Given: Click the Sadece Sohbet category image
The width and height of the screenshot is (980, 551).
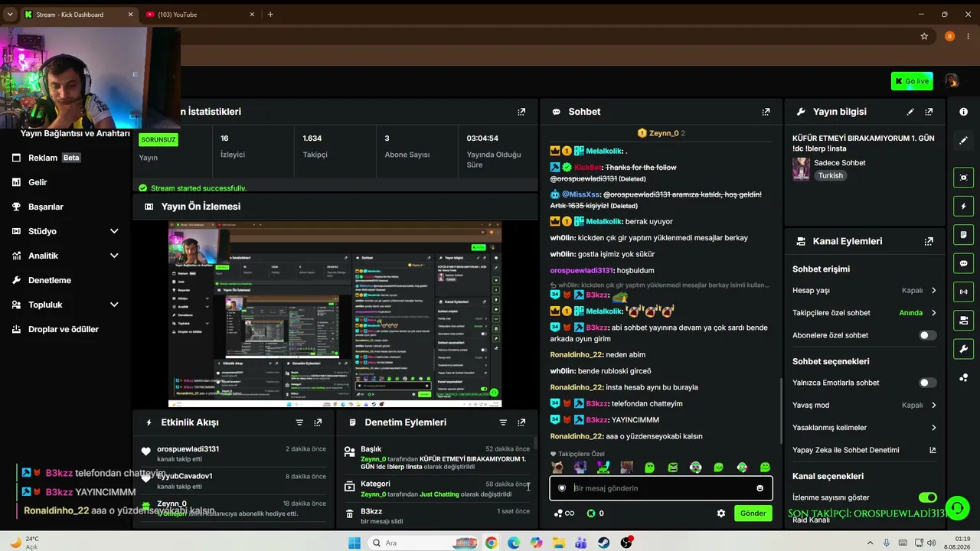Looking at the screenshot, I should tap(802, 169).
